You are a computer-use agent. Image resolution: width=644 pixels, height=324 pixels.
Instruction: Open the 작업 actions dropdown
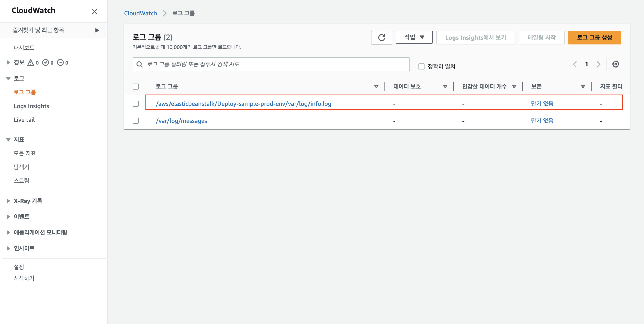point(414,37)
